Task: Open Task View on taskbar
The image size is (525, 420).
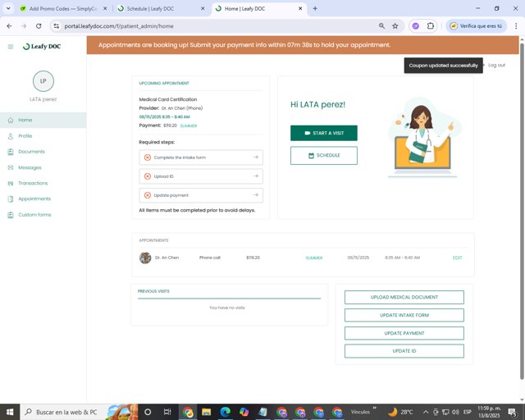Action: click(167, 412)
